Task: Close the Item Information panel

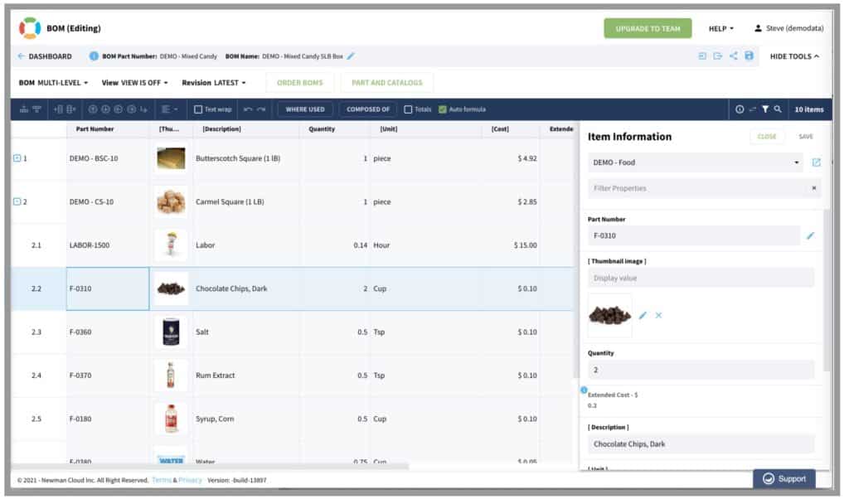Action: tap(767, 137)
